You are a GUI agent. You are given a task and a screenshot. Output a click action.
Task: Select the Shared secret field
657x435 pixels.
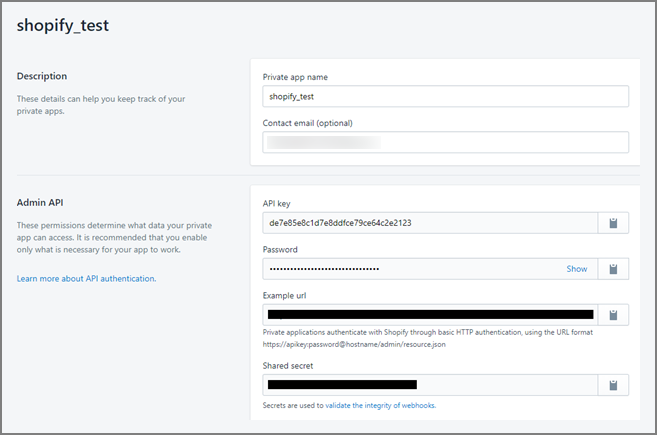[430, 384]
